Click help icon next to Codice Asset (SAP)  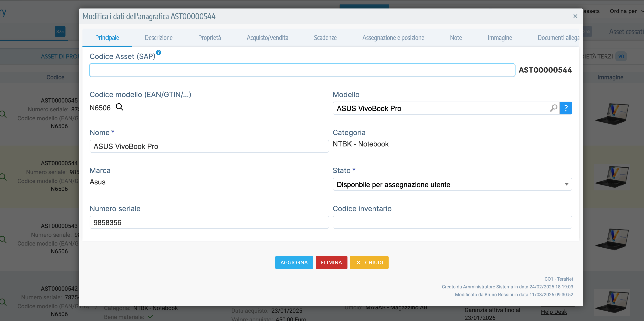click(x=158, y=52)
